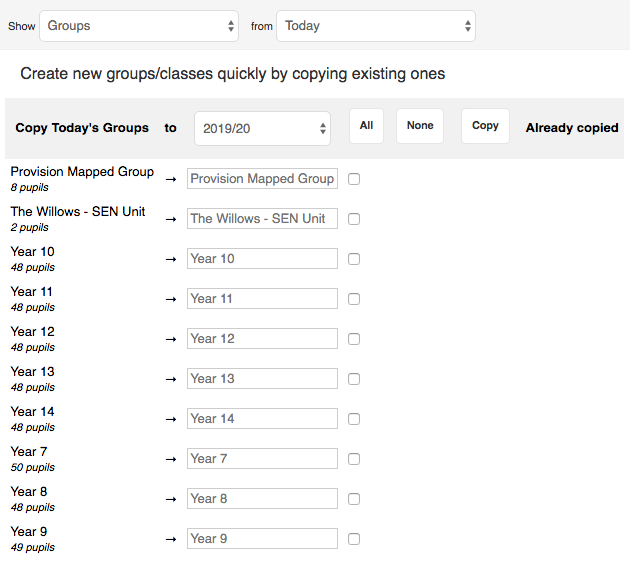Image resolution: width=630 pixels, height=564 pixels.
Task: Click the Copy button
Action: click(485, 126)
